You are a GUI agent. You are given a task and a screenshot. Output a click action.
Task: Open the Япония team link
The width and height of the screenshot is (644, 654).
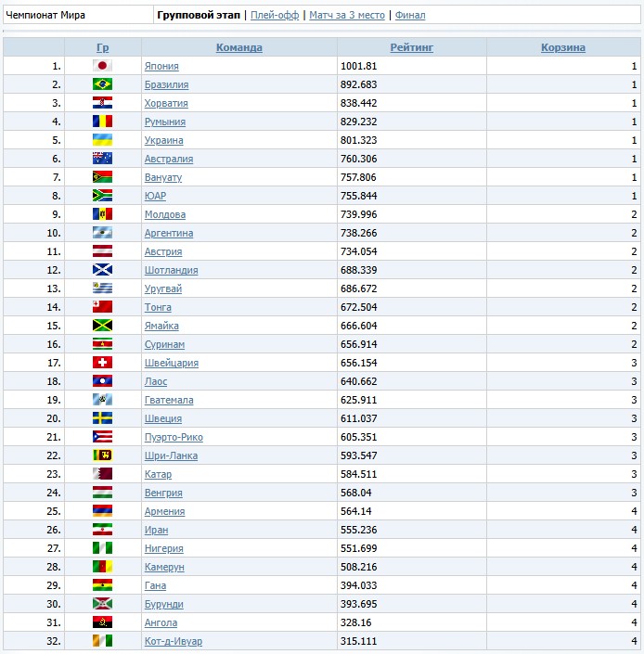click(x=161, y=66)
